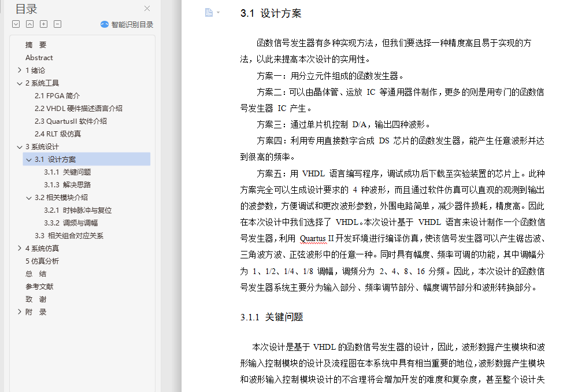Navigate to 3 系统设计
This screenshot has height=392, width=578.
coord(42,147)
